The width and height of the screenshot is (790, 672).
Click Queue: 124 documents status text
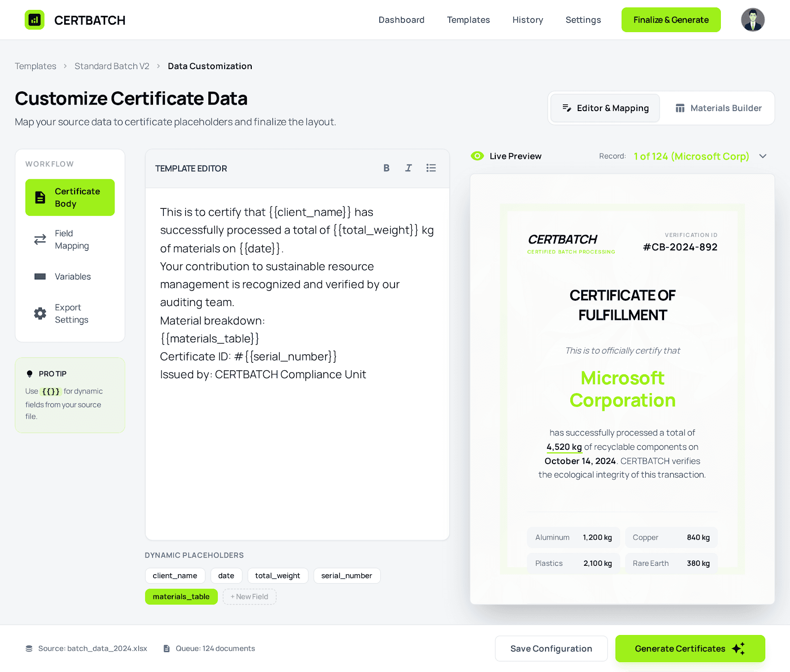[x=215, y=648]
